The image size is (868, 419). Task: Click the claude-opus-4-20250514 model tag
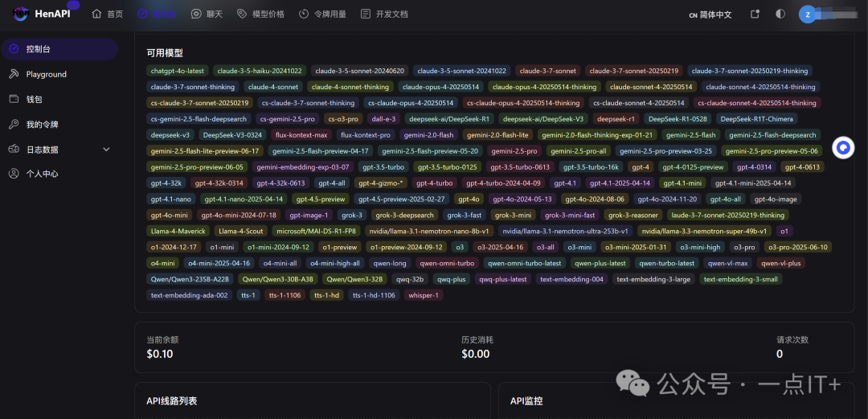click(x=442, y=87)
